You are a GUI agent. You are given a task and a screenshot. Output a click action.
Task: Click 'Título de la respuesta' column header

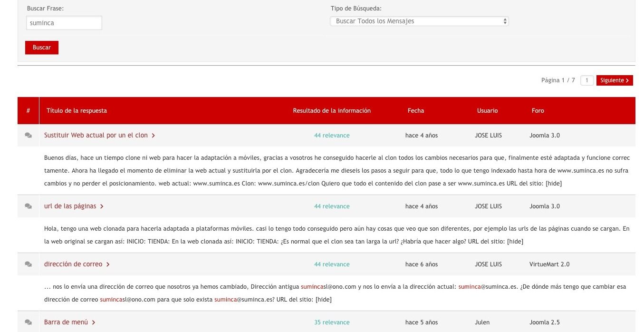coord(77,111)
